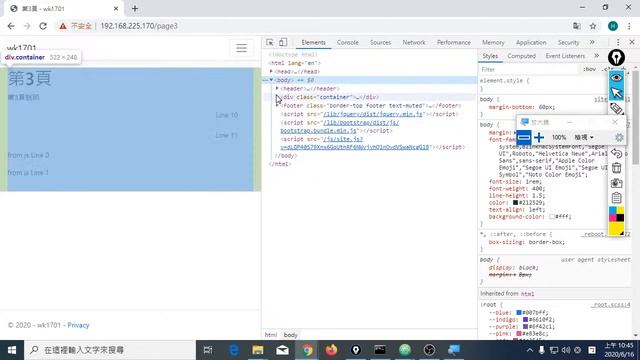The width and height of the screenshot is (640, 360).
Task: Select the Epic Pen eraser tool
Action: click(616, 109)
